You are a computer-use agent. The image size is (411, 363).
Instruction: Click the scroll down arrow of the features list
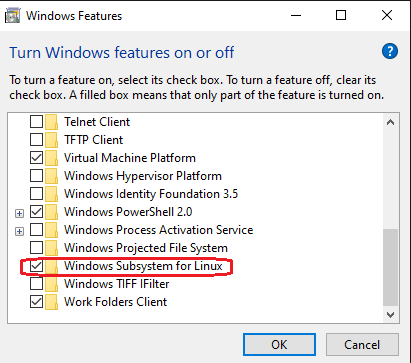click(390, 314)
